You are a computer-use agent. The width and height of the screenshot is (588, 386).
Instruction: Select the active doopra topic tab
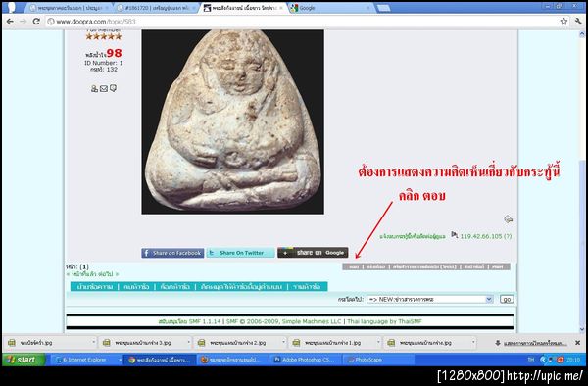click(243, 8)
